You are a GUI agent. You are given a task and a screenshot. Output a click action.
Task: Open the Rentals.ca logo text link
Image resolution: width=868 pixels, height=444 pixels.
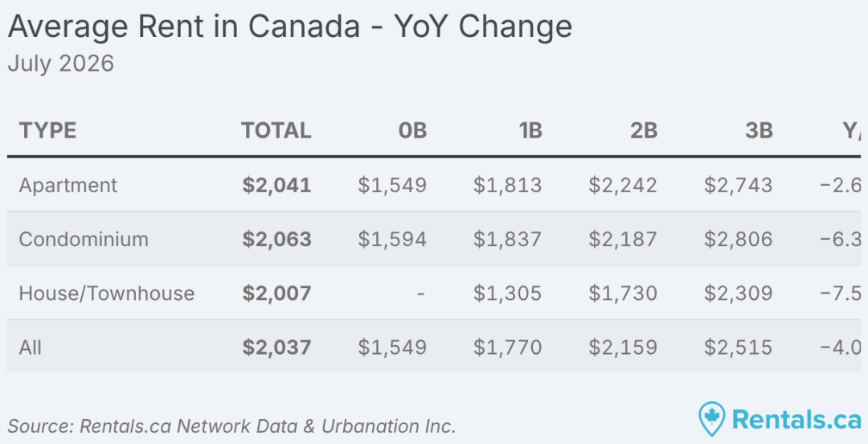pyautogui.click(x=797, y=419)
